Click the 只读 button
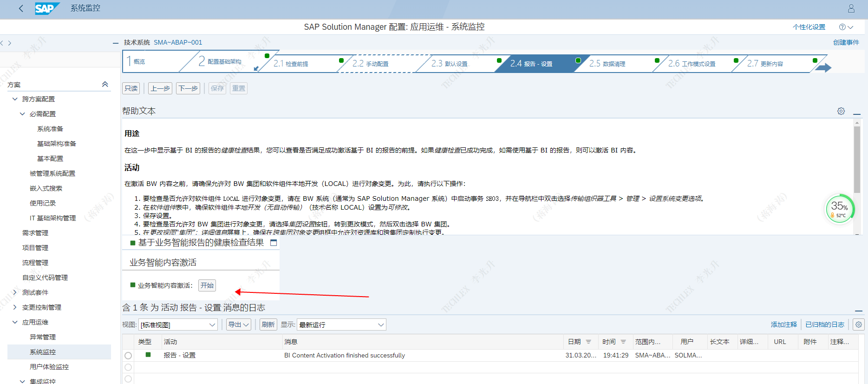 tap(131, 88)
